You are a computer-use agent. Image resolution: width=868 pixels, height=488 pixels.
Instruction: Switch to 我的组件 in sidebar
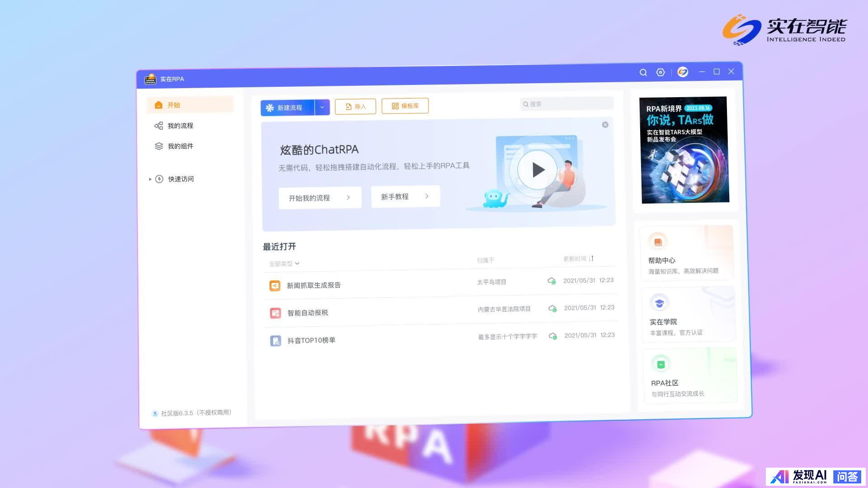tap(180, 146)
